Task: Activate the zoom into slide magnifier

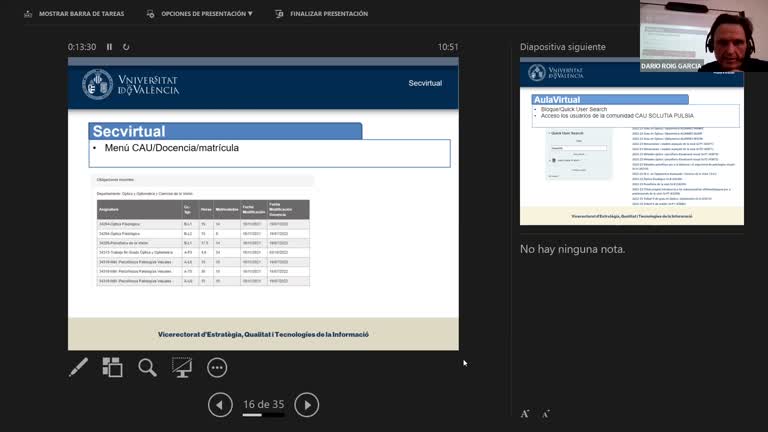Action: (x=147, y=368)
